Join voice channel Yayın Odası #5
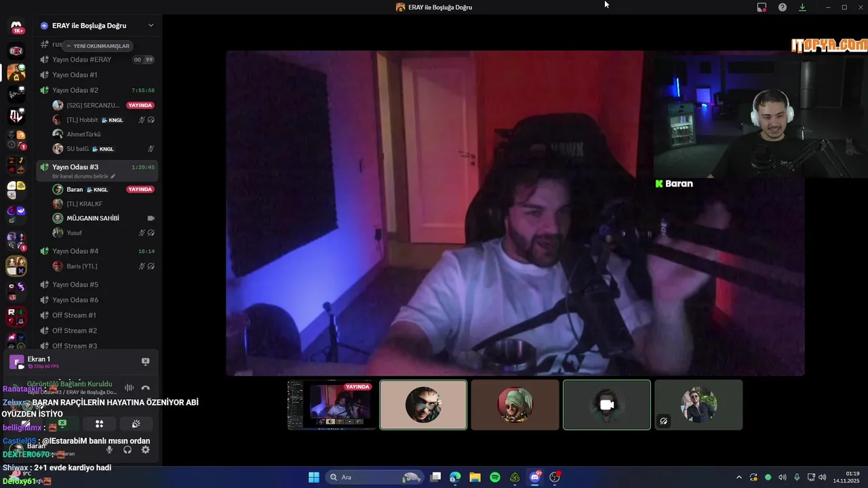 coord(97,285)
